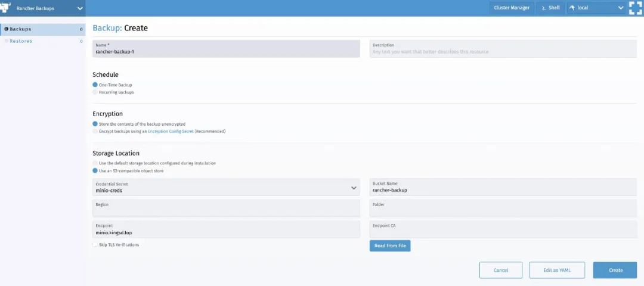
Task: Focus the Bucket Name field
Action: pos(503,187)
